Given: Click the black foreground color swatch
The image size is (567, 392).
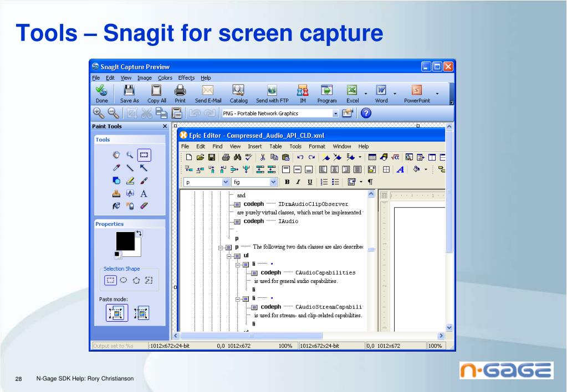Looking at the screenshot, I should click(125, 241).
